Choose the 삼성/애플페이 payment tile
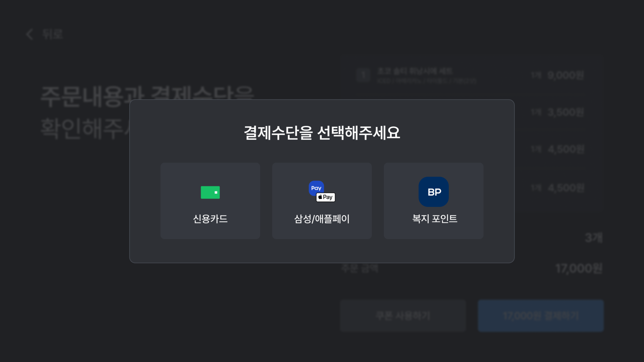This screenshot has height=362, width=644. [x=322, y=201]
